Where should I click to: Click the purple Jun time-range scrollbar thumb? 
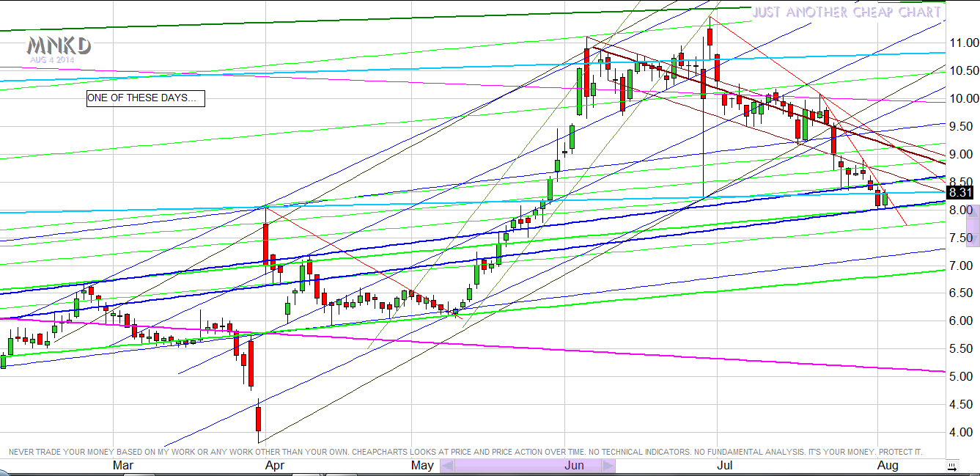(528, 466)
